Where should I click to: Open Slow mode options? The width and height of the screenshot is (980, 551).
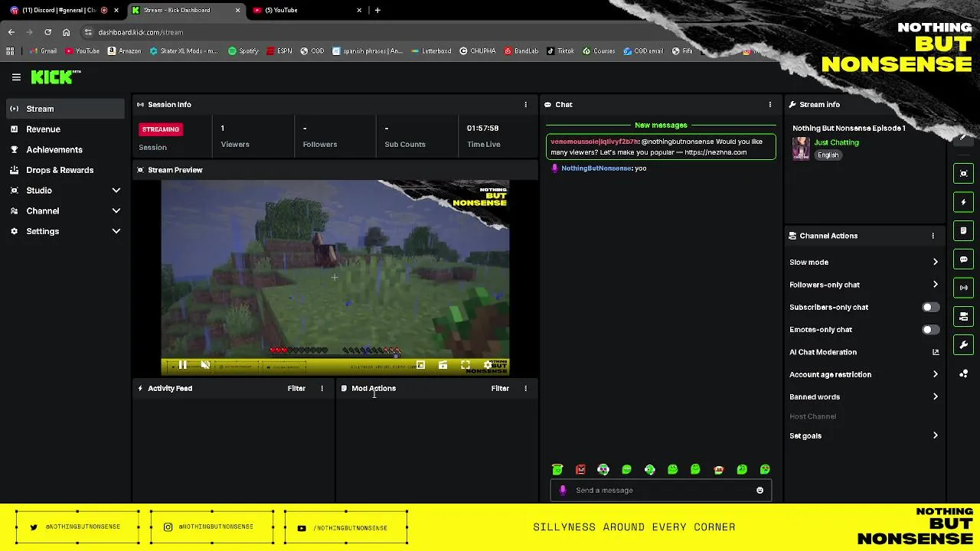coord(864,262)
